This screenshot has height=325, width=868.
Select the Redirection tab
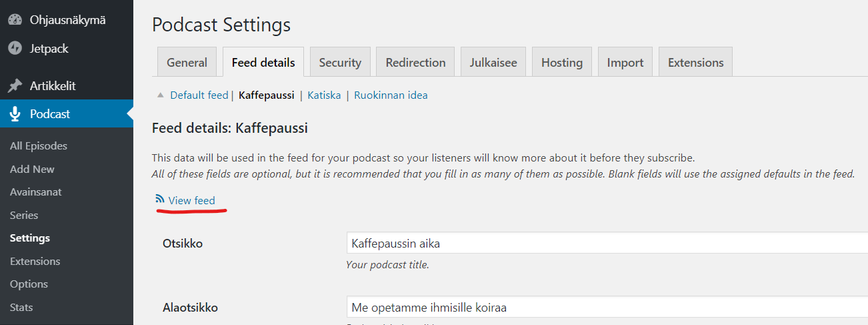pyautogui.click(x=415, y=63)
